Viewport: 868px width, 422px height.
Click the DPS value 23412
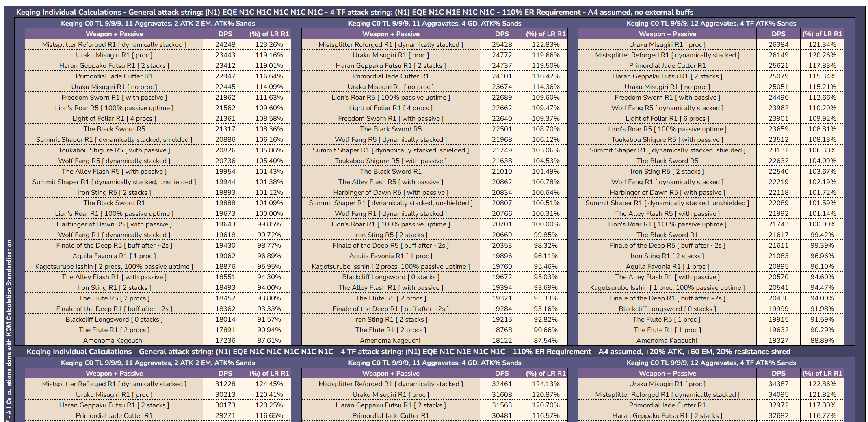tap(225, 65)
